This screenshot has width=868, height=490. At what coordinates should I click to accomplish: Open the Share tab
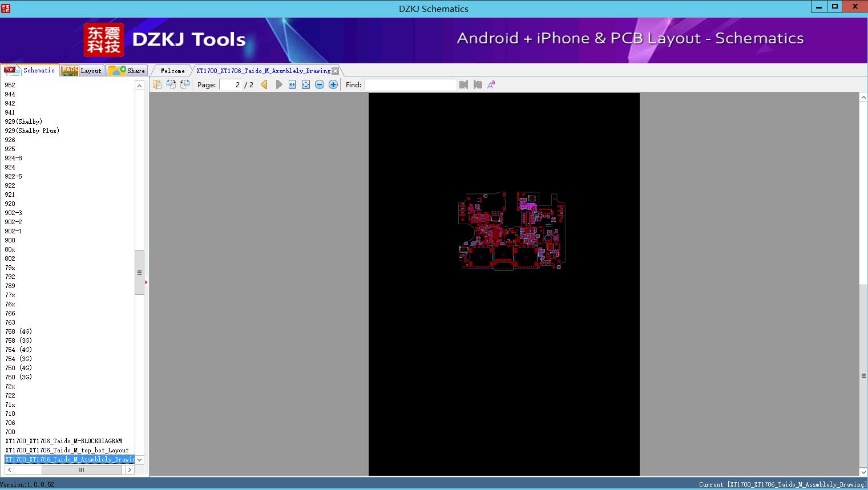pos(127,71)
